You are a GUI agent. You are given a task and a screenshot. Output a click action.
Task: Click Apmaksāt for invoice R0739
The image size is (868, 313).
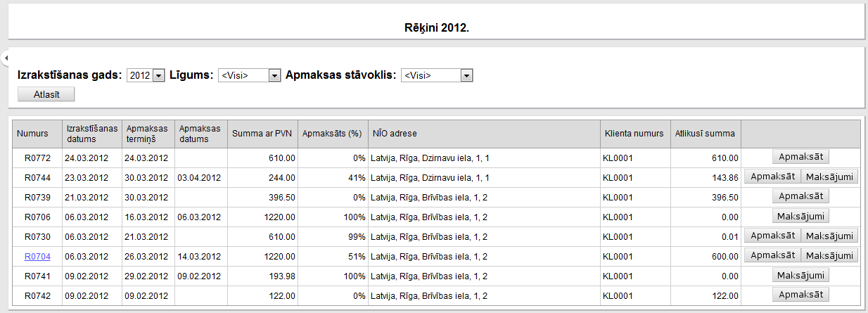coord(800,196)
